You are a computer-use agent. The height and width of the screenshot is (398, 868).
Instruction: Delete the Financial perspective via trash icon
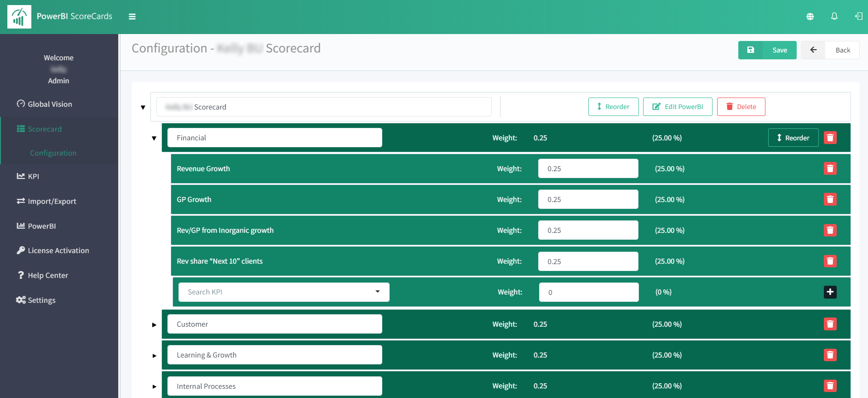point(830,138)
